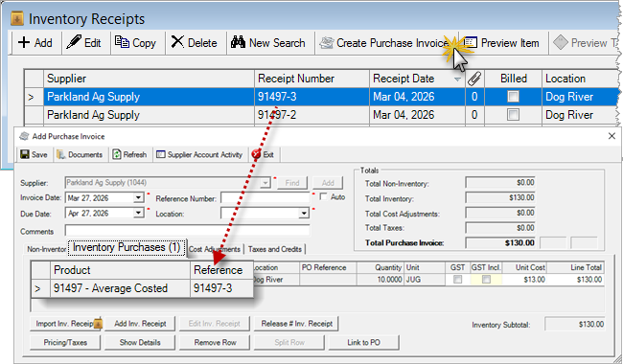Select the Inventory Purchases (1) tab
This screenshot has height=364, width=623.
pos(127,247)
